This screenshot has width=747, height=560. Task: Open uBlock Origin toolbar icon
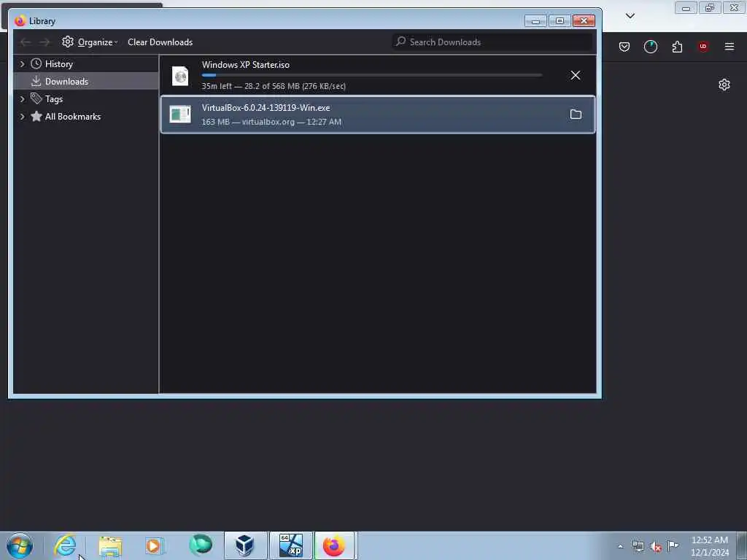pyautogui.click(x=703, y=47)
